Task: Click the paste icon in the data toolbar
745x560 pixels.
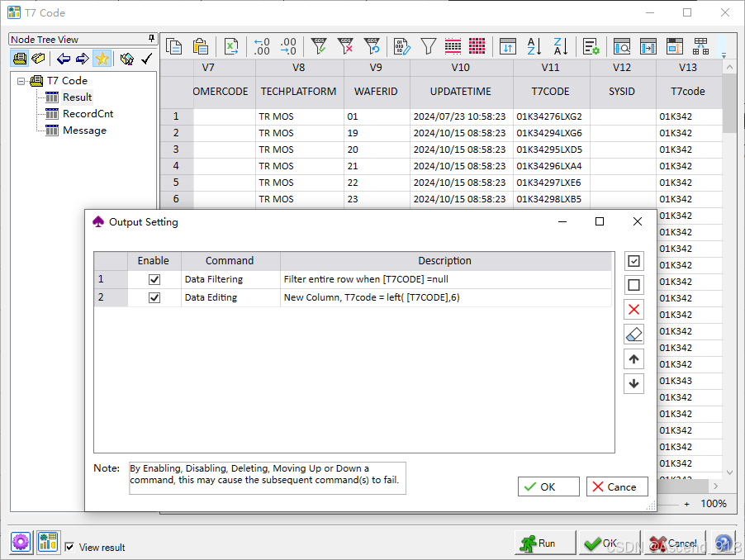Action: 201,46
